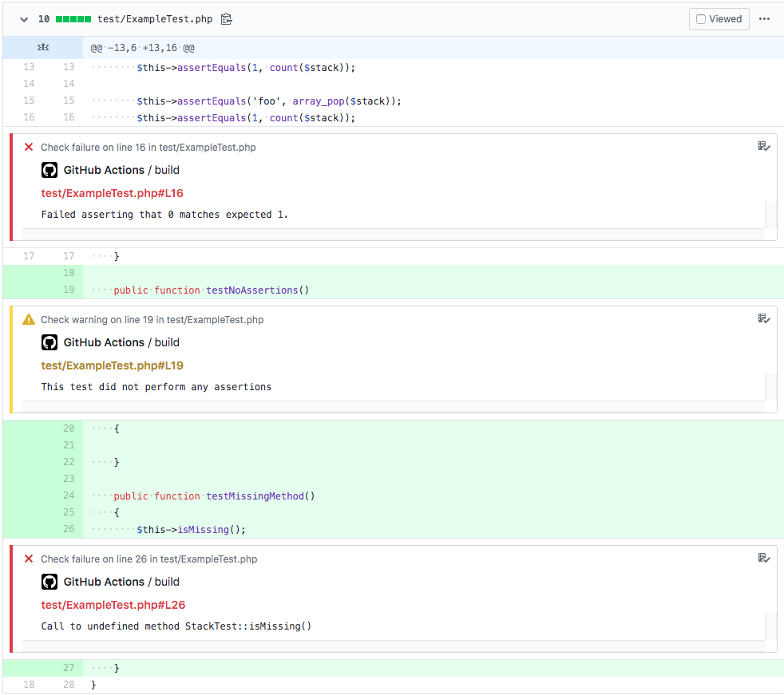Open check run details icon on the line 26 annotation

763,558
